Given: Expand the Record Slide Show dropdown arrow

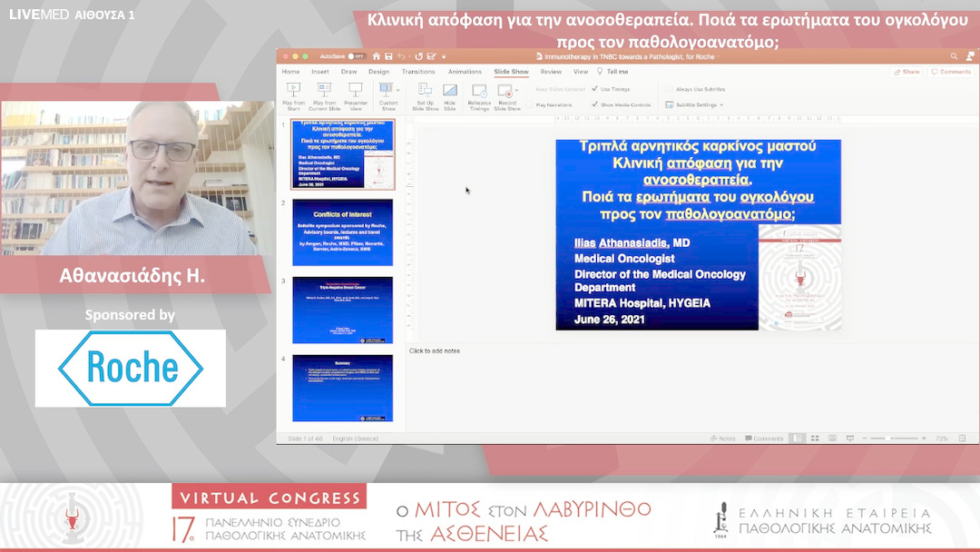Looking at the screenshot, I should (516, 91).
